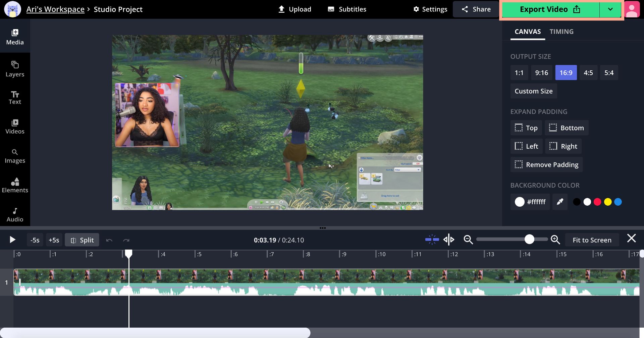Click the Export Video button

(x=550, y=9)
